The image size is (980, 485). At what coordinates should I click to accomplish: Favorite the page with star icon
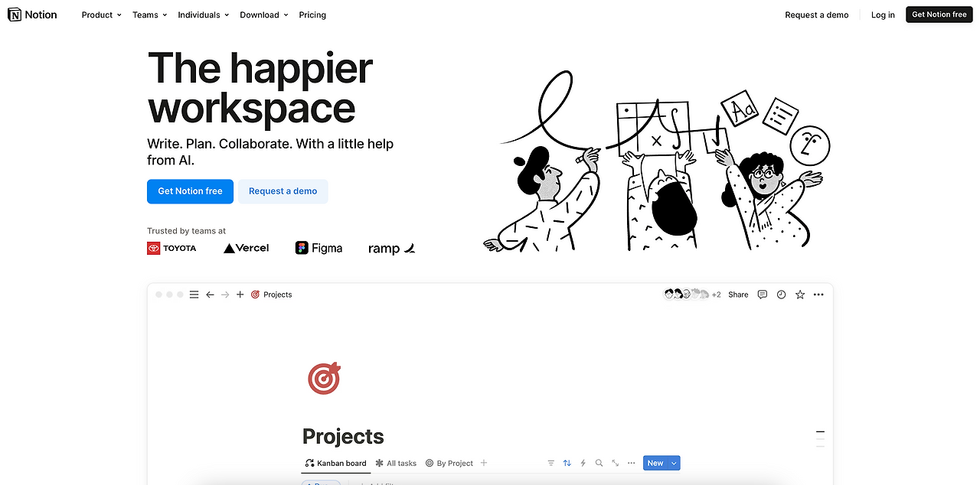click(x=800, y=295)
